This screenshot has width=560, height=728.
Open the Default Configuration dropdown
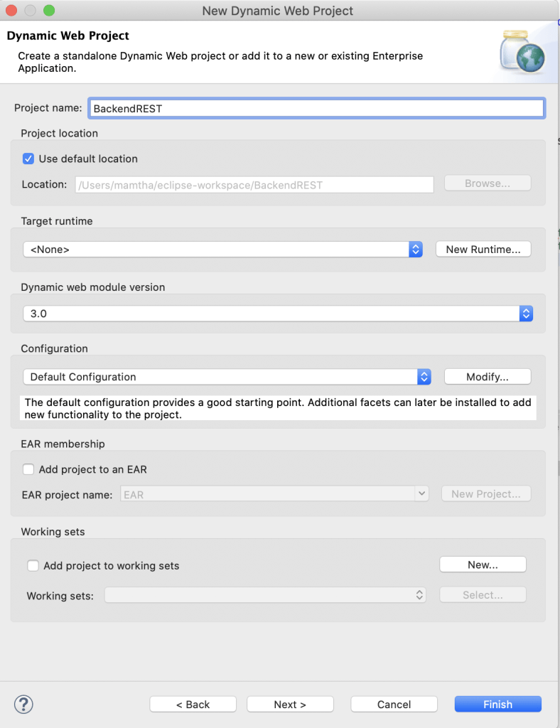(x=226, y=377)
